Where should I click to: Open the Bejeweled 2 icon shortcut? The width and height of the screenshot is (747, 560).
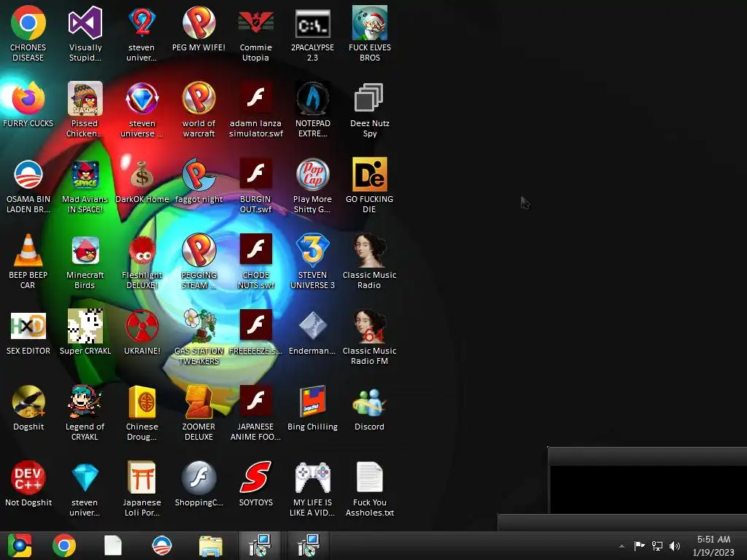pos(142,23)
